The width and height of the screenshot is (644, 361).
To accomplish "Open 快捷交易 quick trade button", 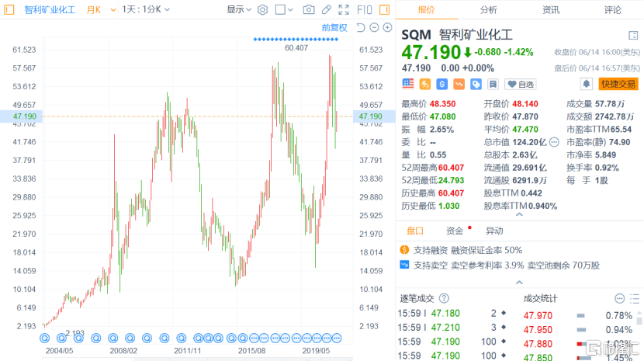I will click(618, 85).
